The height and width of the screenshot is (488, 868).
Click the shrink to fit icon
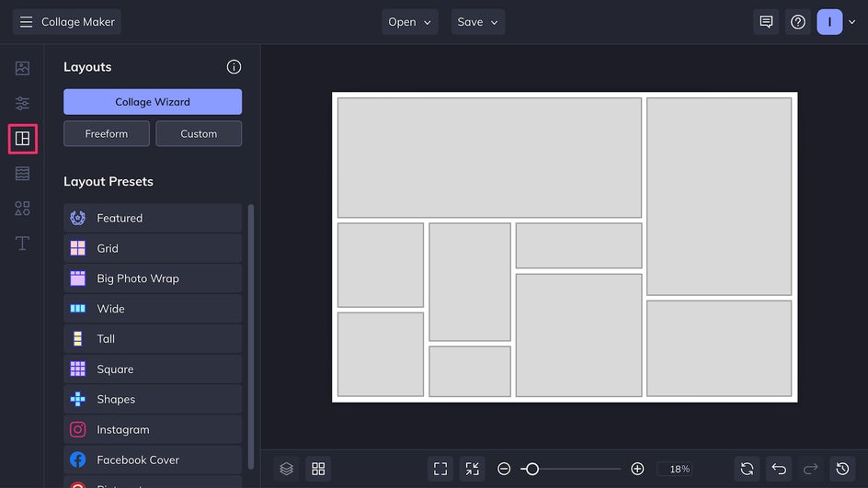coord(473,469)
